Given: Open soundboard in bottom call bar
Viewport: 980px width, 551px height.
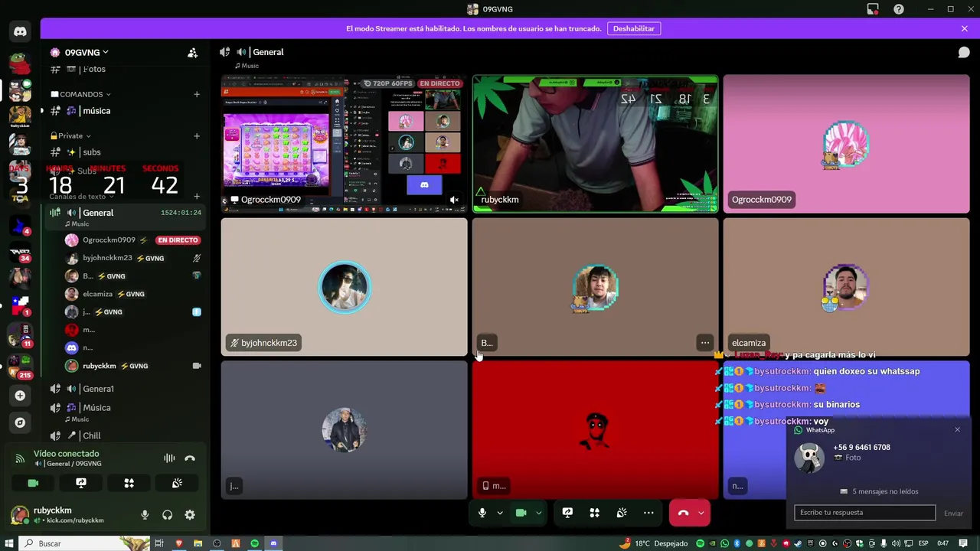Looking at the screenshot, I should click(x=622, y=513).
